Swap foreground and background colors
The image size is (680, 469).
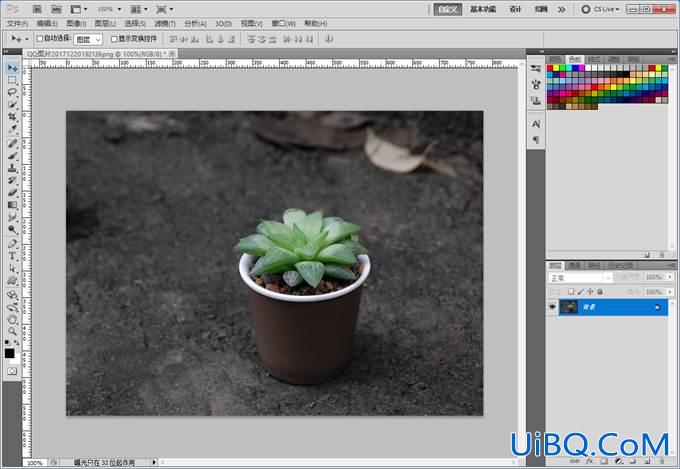(x=16, y=342)
